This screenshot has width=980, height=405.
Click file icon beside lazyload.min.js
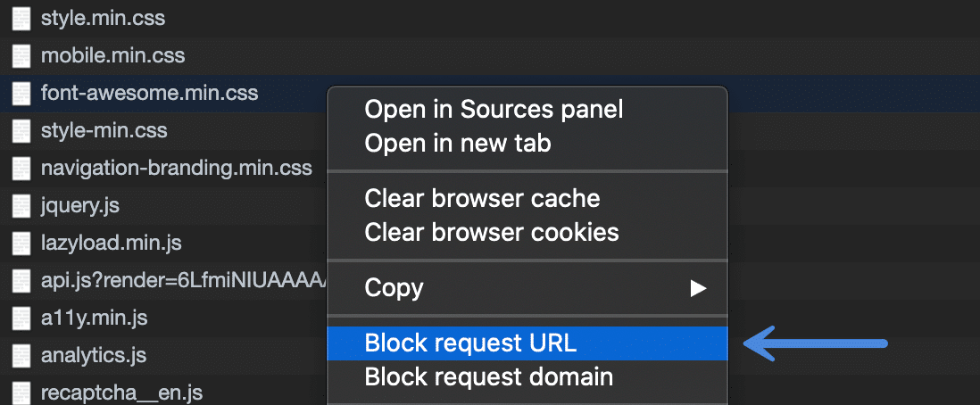point(21,243)
